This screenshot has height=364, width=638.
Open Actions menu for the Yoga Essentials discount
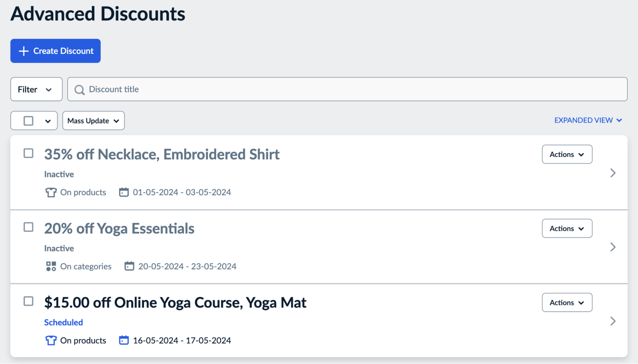pos(567,228)
